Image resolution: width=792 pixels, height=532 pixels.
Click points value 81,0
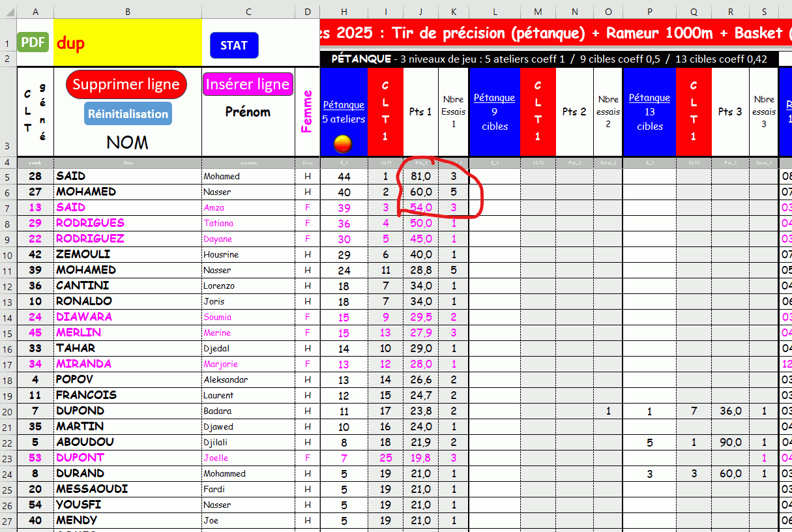(x=420, y=176)
